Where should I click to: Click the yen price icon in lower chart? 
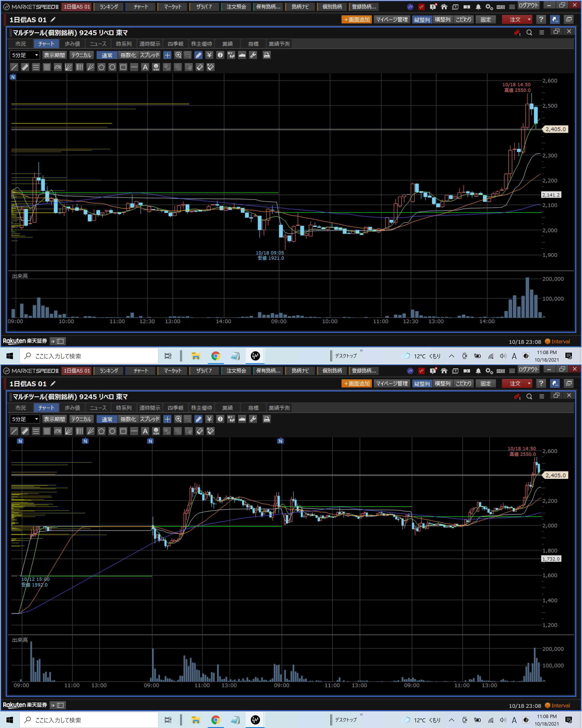tap(209, 419)
